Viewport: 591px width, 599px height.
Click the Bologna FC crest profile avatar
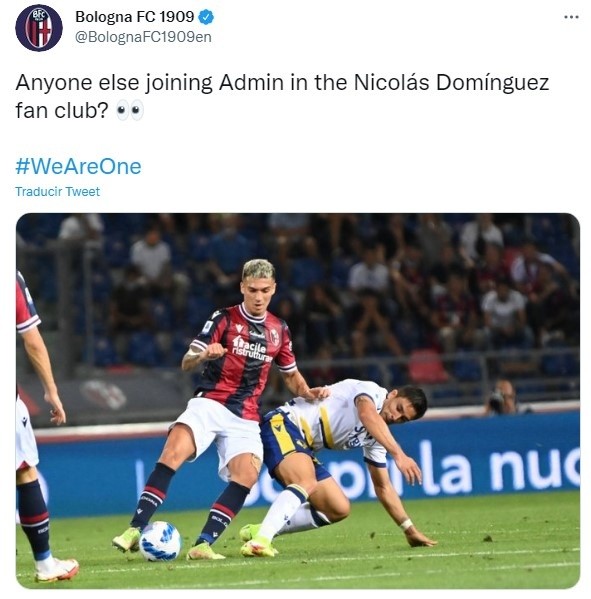[x=39, y=28]
